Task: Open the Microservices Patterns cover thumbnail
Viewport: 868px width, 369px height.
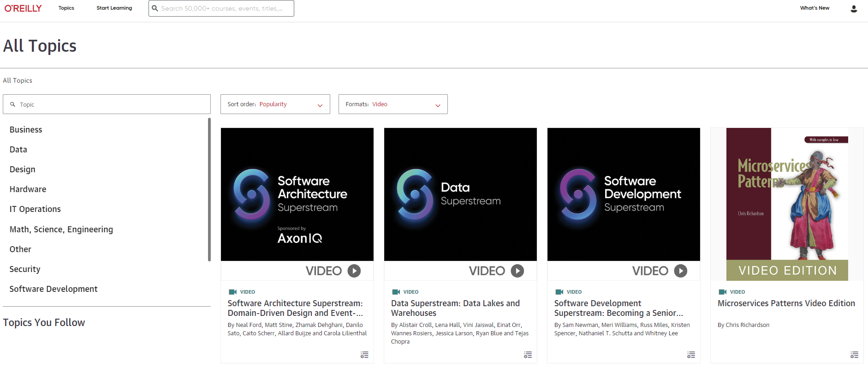Action: coord(787,204)
